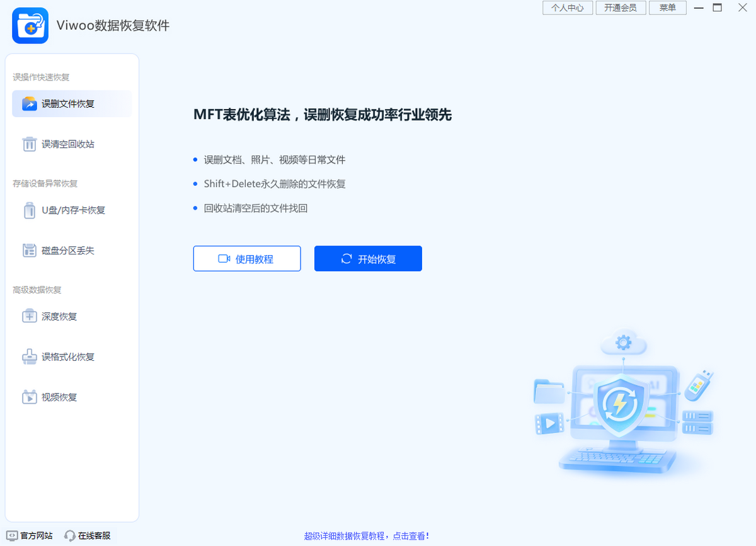
Task: Click text 回收站清空后的文件找回
Action: coord(255,208)
